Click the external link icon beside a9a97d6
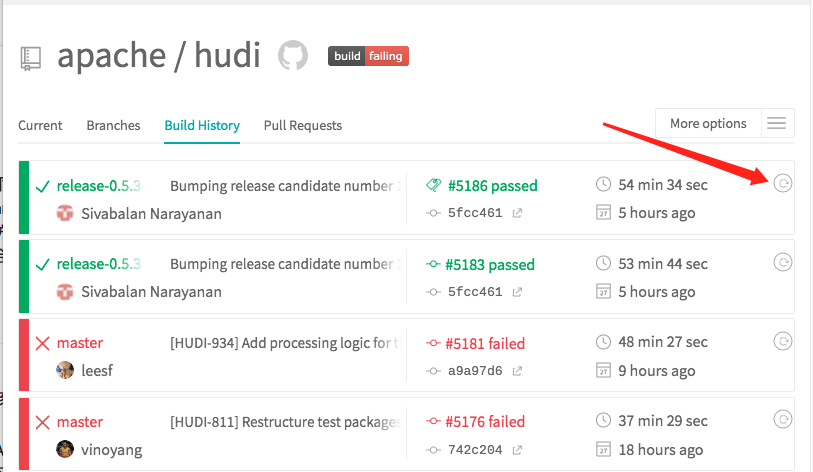Viewport: 813px width, 472px height. click(517, 371)
